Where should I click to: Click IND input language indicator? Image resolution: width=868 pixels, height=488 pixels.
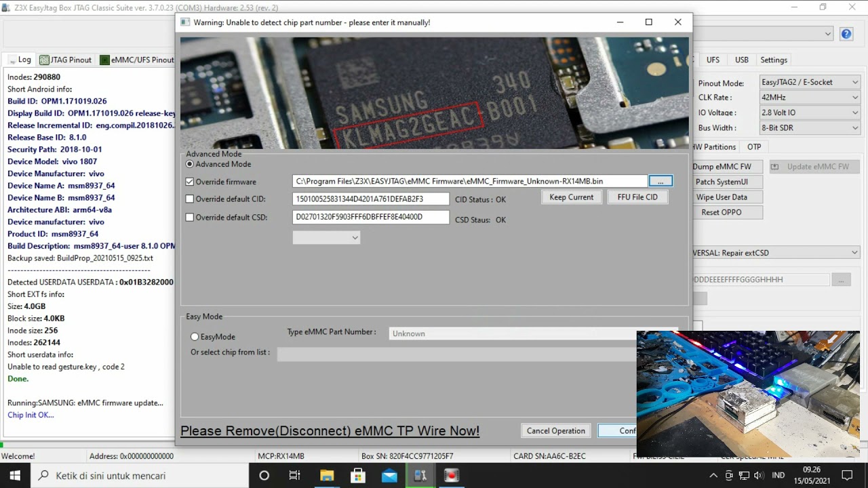778,476
